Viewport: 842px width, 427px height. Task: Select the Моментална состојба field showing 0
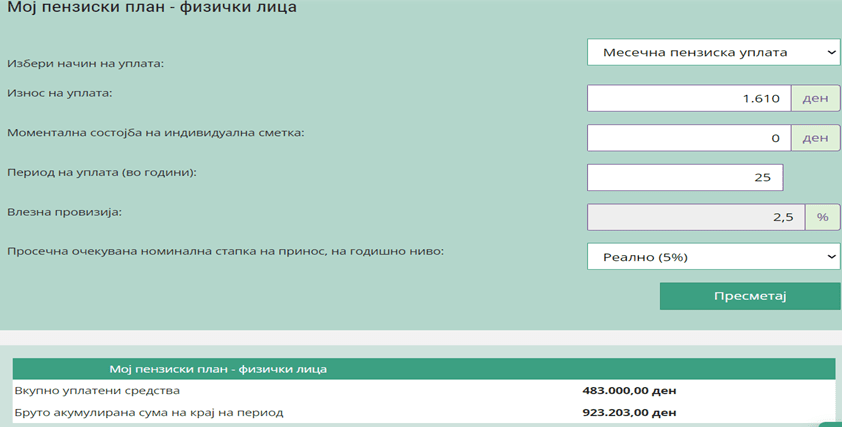click(689, 138)
